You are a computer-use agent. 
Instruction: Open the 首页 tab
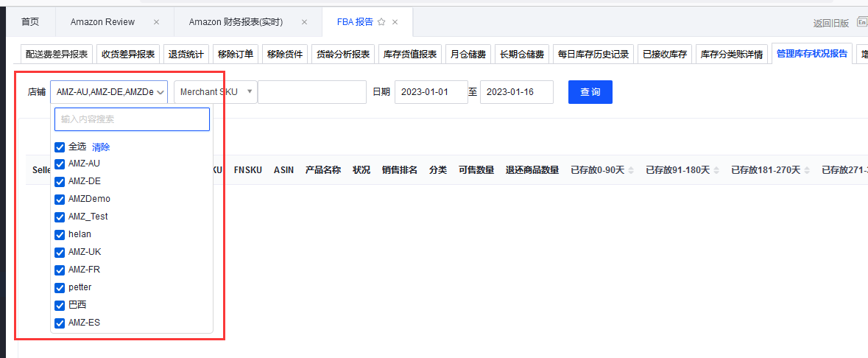[x=30, y=22]
